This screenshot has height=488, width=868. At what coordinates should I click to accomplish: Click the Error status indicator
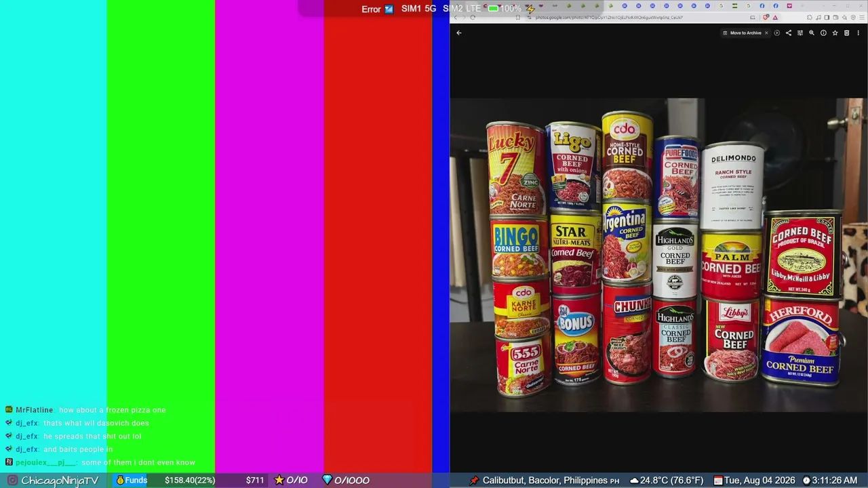click(x=377, y=9)
